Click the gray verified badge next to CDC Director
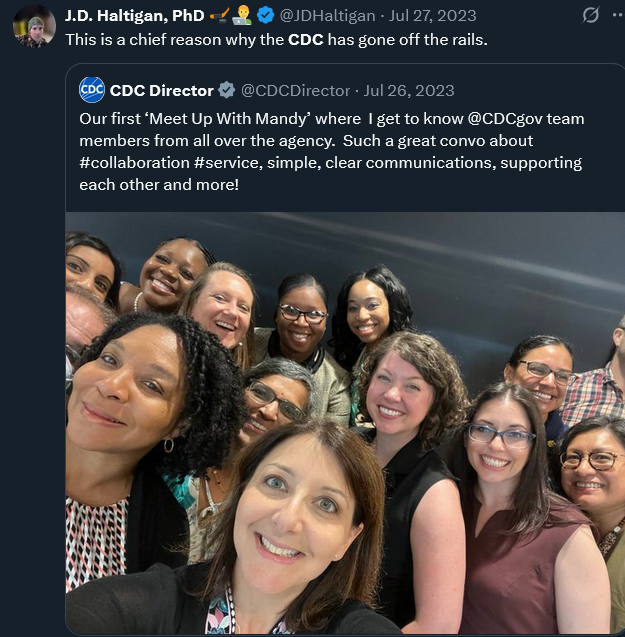 [x=226, y=90]
